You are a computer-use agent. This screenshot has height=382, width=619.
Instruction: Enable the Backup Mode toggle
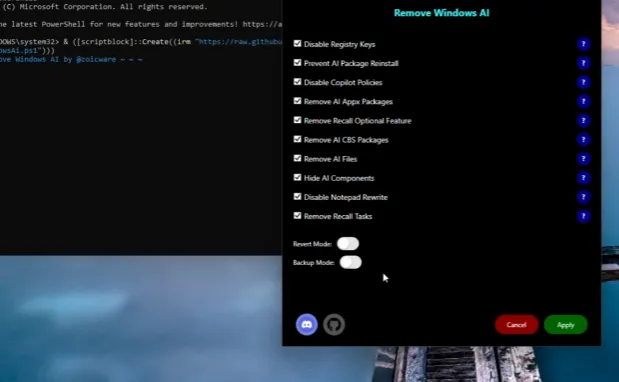[x=351, y=262]
